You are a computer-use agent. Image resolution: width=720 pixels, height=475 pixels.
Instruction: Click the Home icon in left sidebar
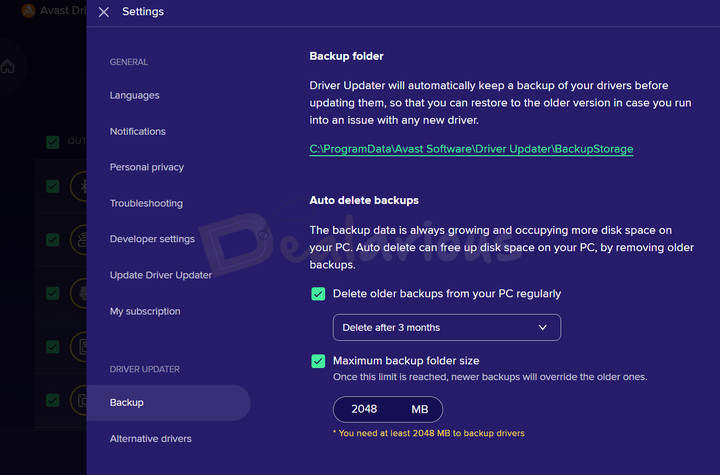pyautogui.click(x=8, y=67)
